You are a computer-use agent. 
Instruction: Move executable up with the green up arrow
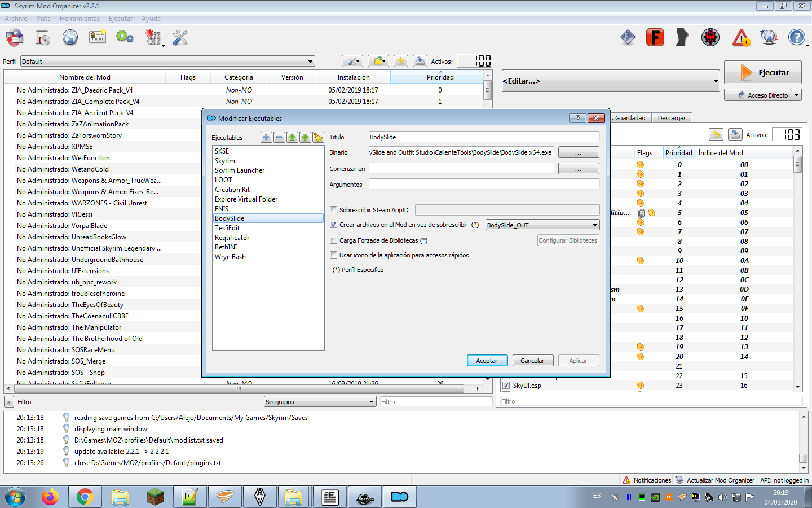tap(292, 137)
